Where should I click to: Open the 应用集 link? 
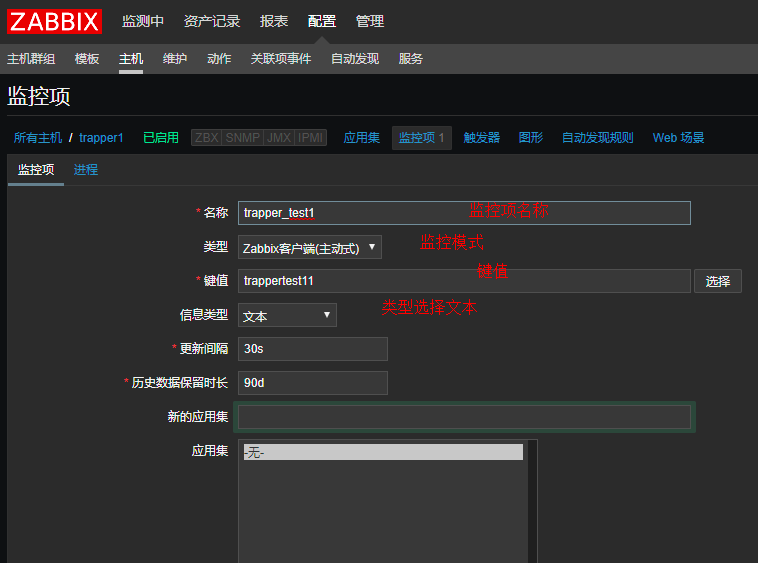[362, 138]
